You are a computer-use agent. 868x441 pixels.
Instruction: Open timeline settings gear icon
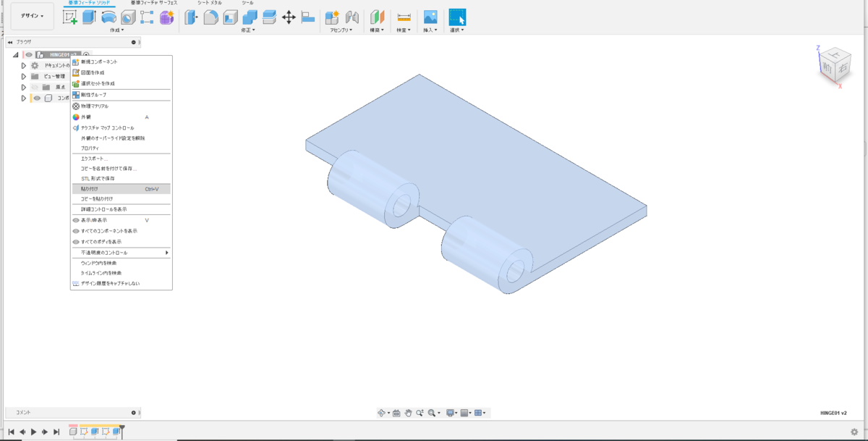pyautogui.click(x=854, y=432)
